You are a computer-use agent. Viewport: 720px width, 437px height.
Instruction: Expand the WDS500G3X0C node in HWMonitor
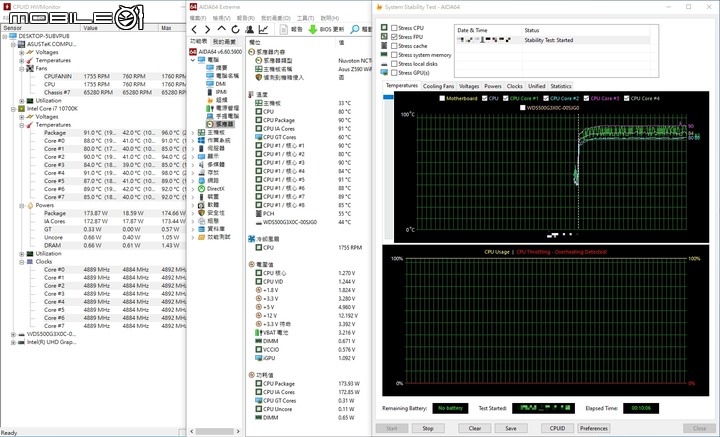click(x=13, y=334)
